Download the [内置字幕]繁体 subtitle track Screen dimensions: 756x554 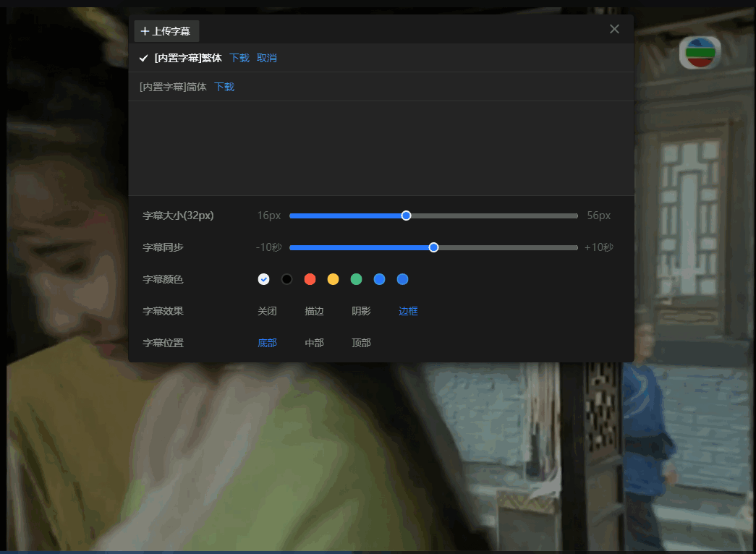pos(239,58)
